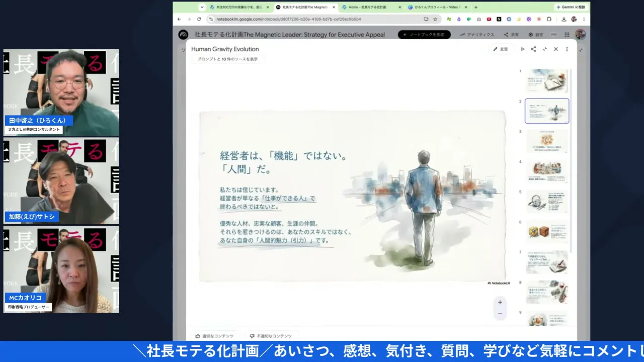This screenshot has height=362, width=644.
Task: Click MCカオリコ name label
Action: tap(26, 298)
